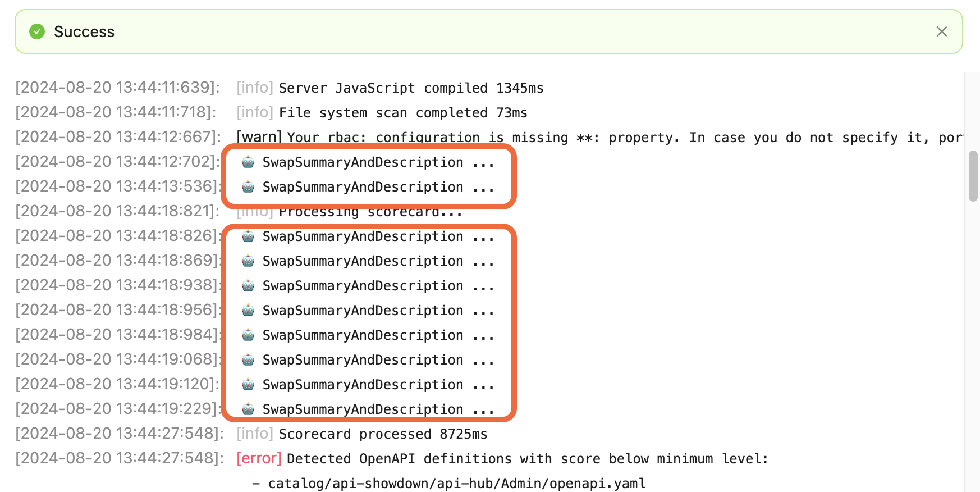The width and height of the screenshot is (980, 492).
Task: Click the green Success checkmark icon
Action: tap(37, 31)
